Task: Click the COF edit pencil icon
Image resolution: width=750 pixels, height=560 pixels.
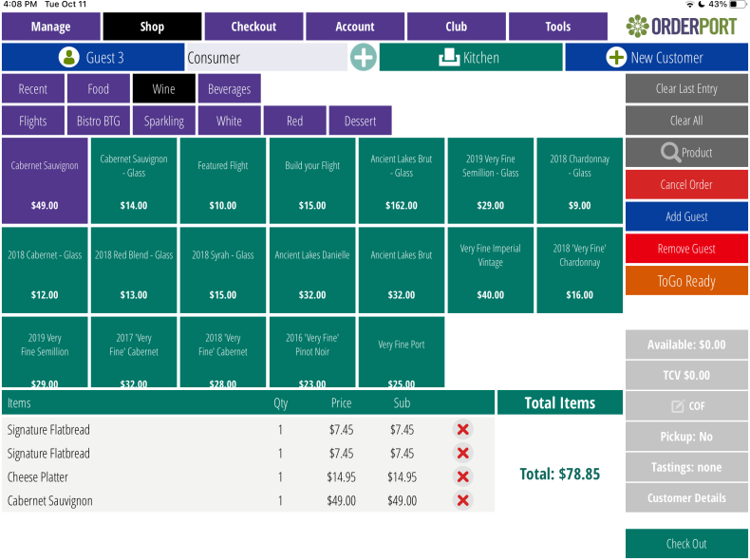Action: 678,406
